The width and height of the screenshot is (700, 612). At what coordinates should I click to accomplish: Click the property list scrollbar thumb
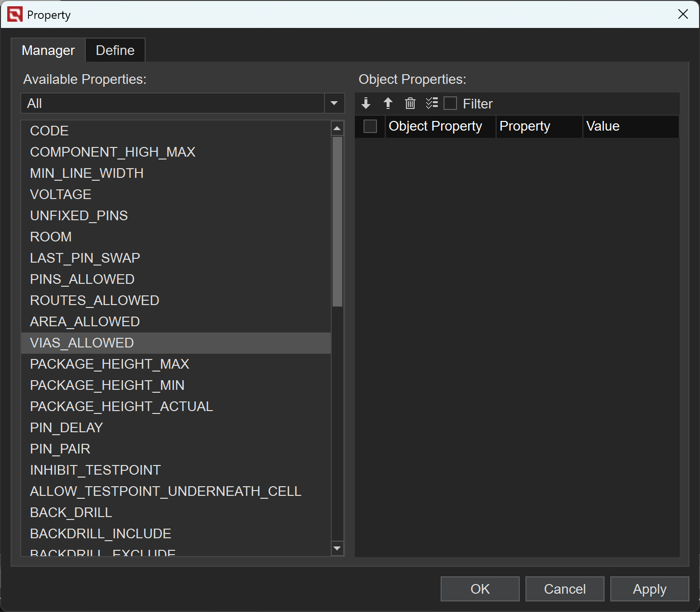pos(337,222)
